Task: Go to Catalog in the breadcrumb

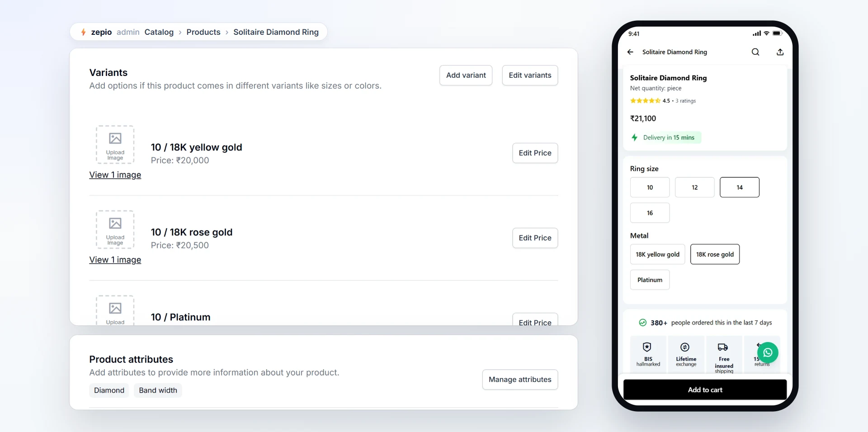Action: pyautogui.click(x=159, y=32)
